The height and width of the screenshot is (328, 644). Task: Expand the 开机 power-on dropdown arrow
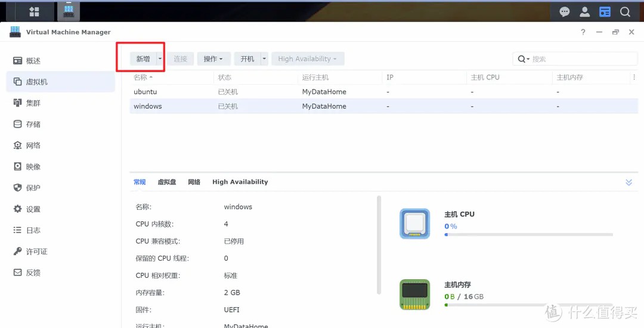click(x=264, y=58)
